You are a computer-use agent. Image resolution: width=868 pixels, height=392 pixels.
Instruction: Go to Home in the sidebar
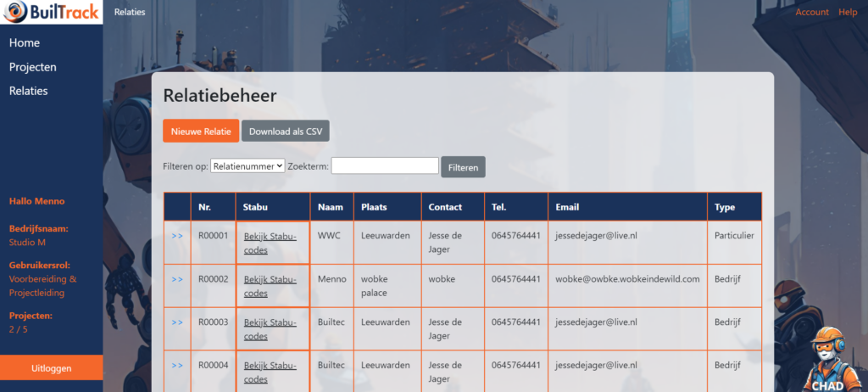tap(25, 43)
